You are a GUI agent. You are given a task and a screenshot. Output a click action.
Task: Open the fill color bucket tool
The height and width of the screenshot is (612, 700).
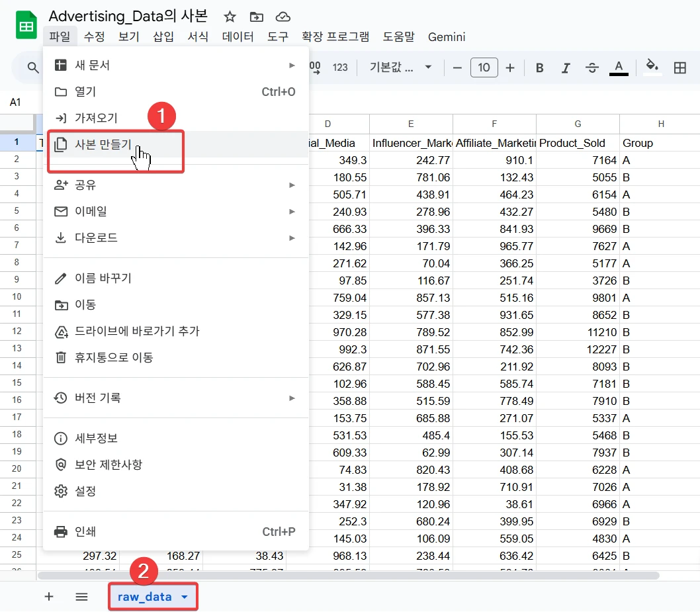pyautogui.click(x=652, y=67)
